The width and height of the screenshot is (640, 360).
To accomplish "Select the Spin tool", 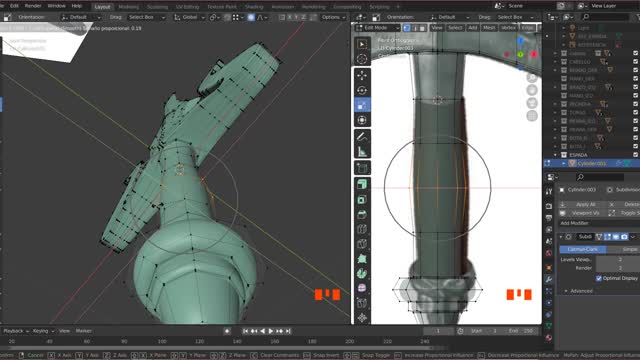I will pos(362,273).
